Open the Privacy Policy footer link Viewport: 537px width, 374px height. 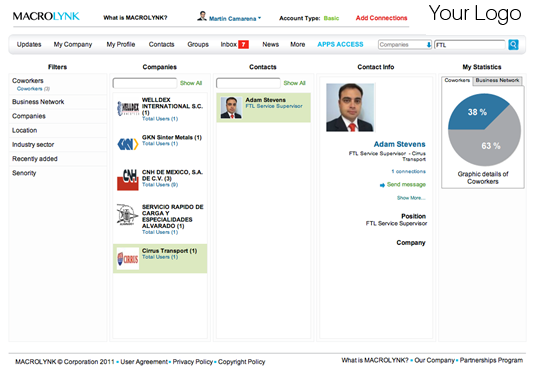point(192,362)
